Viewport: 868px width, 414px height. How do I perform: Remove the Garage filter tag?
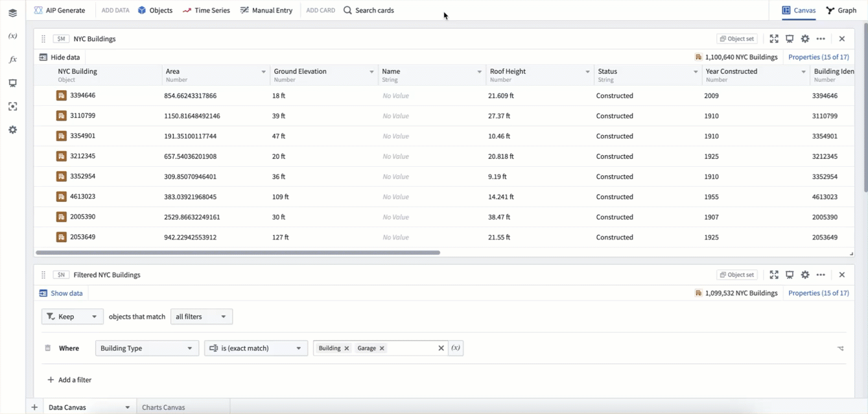[382, 348]
